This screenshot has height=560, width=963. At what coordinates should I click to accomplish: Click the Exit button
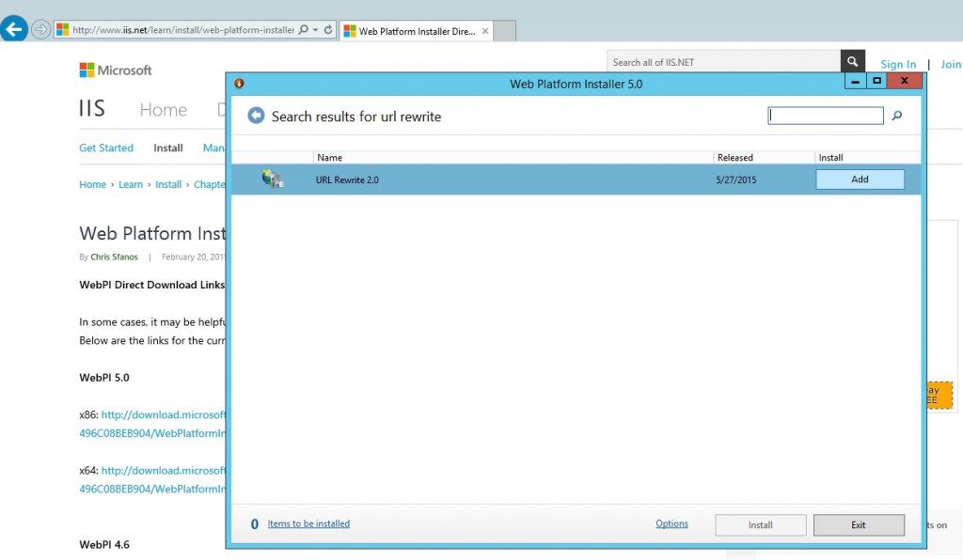tap(859, 525)
